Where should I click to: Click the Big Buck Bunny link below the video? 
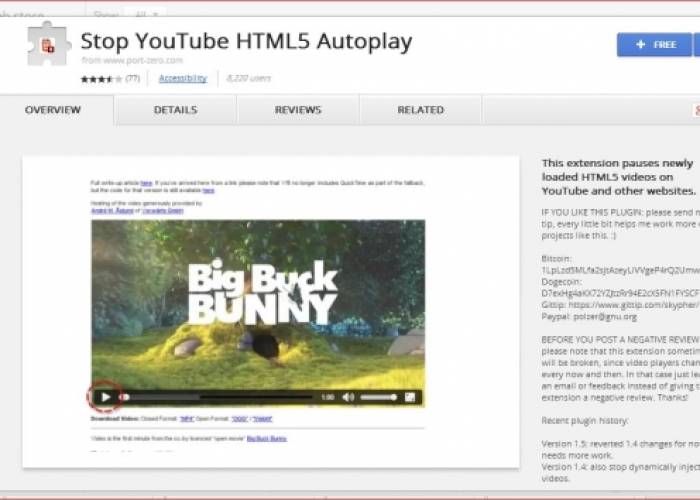(267, 439)
